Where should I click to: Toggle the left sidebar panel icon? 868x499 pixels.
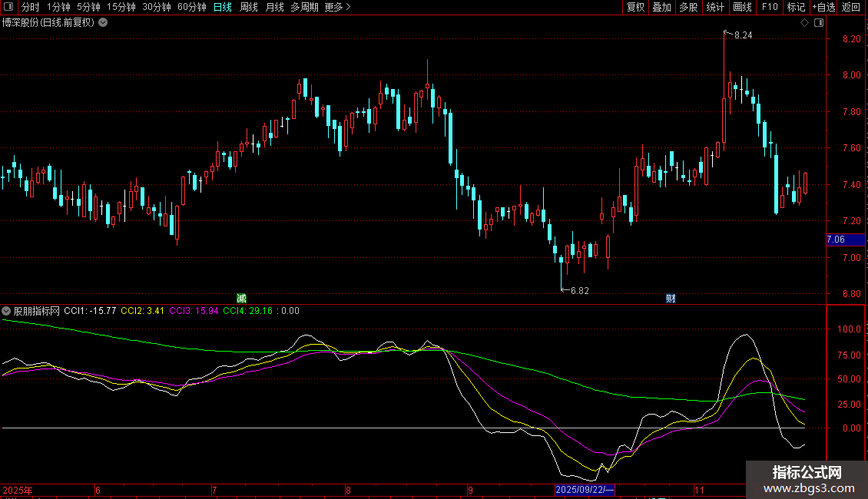[x=8, y=7]
